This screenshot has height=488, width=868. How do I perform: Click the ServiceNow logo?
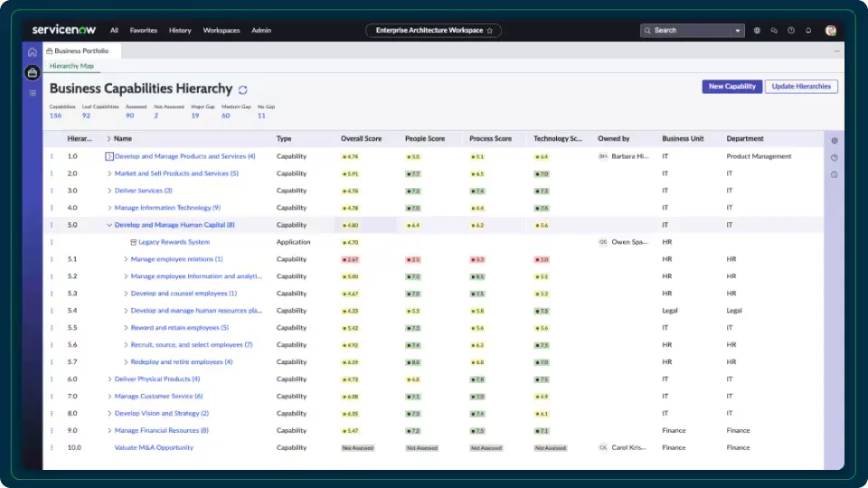coord(63,30)
